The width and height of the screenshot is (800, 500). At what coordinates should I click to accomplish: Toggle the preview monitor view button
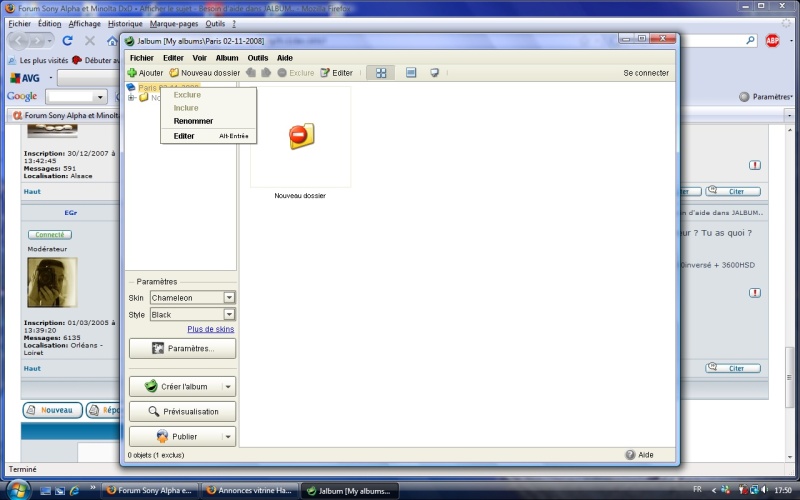click(435, 73)
